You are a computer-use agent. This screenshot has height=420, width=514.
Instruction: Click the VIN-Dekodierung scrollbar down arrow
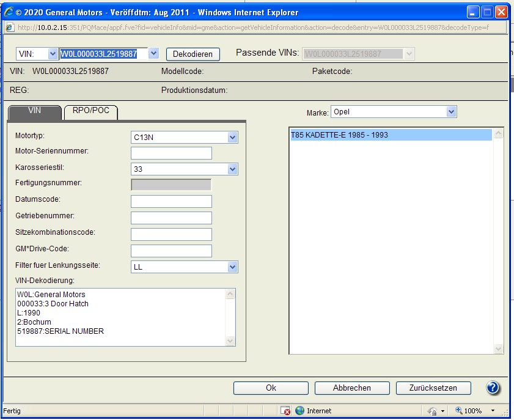click(x=230, y=341)
